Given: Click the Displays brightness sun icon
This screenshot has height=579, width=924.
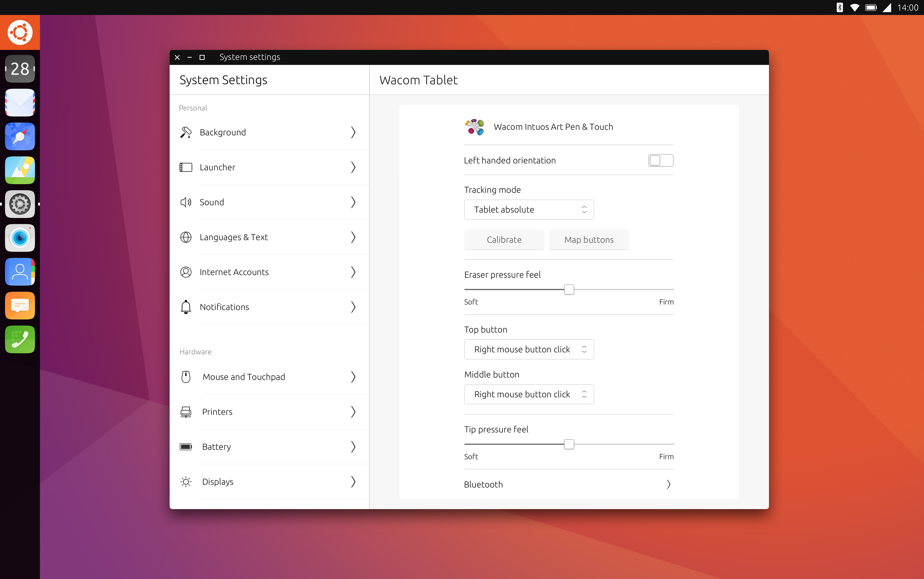Looking at the screenshot, I should click(186, 481).
